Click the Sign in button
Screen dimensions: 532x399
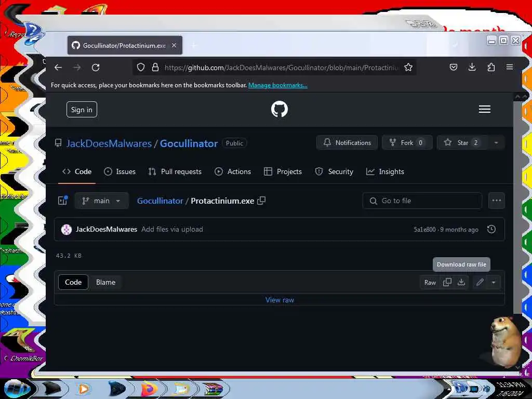(82, 110)
